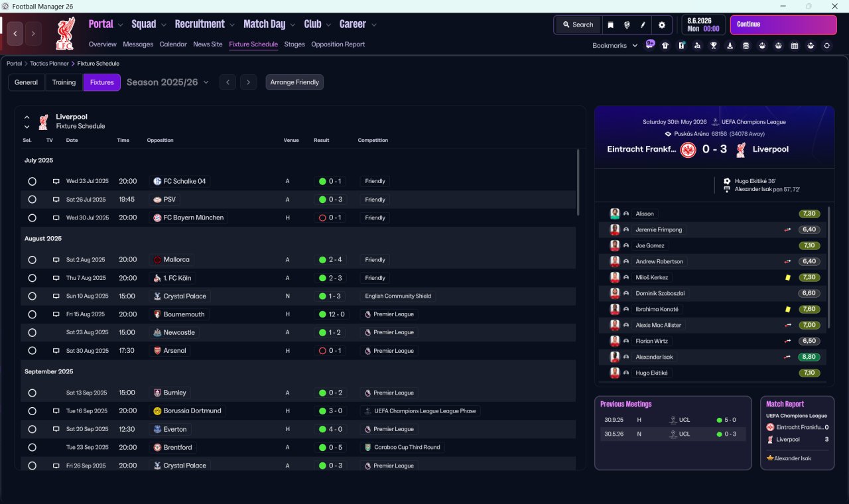The height and width of the screenshot is (504, 849).
Task: Click the Arsenal club badge in fixture list
Action: click(x=157, y=351)
